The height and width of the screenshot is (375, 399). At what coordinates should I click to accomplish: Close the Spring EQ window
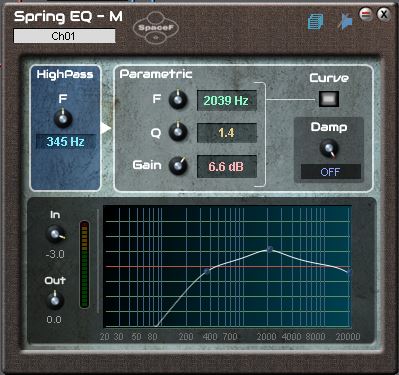coord(384,14)
